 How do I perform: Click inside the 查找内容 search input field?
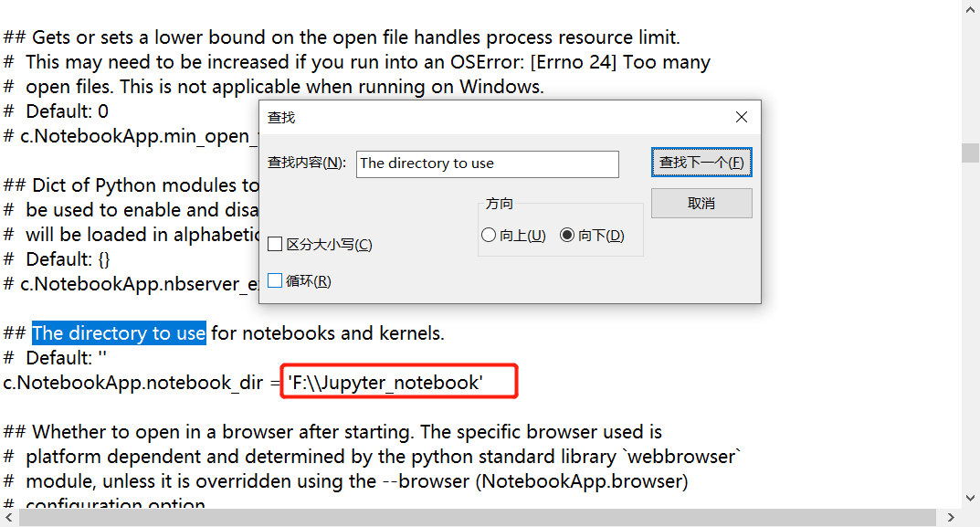pos(487,163)
